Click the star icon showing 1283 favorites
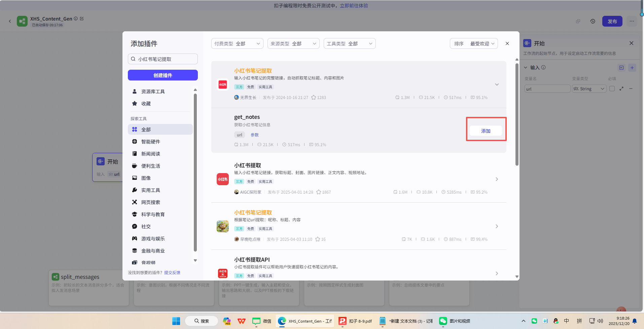 pos(314,97)
